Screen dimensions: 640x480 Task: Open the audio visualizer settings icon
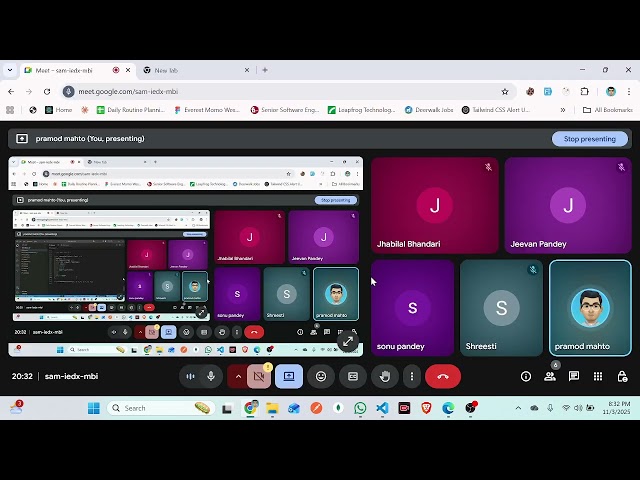190,376
